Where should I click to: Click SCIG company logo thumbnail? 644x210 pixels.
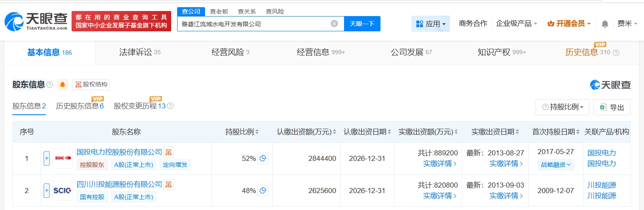click(x=63, y=191)
